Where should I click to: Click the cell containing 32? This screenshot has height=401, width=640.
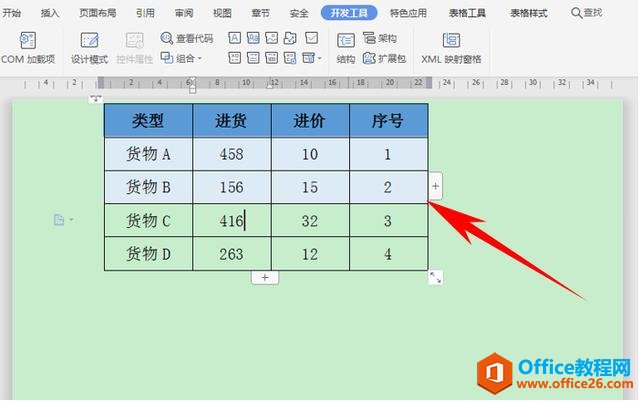[310, 221]
